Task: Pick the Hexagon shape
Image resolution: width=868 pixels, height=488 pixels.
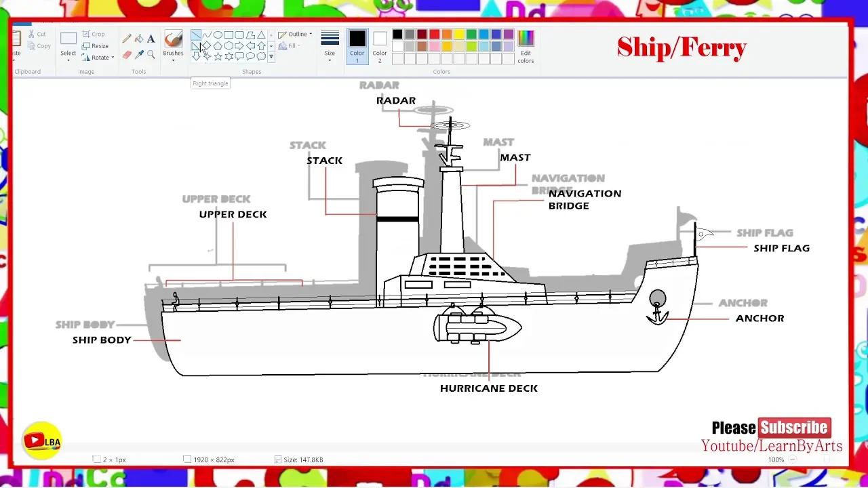Action: (229, 46)
